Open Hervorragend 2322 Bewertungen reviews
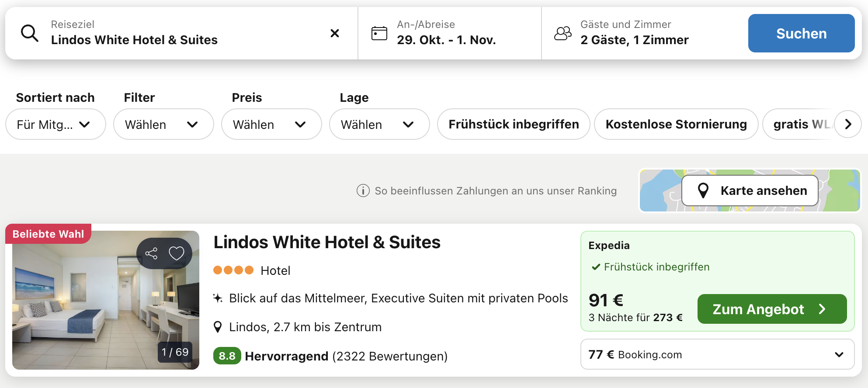 pos(346,357)
